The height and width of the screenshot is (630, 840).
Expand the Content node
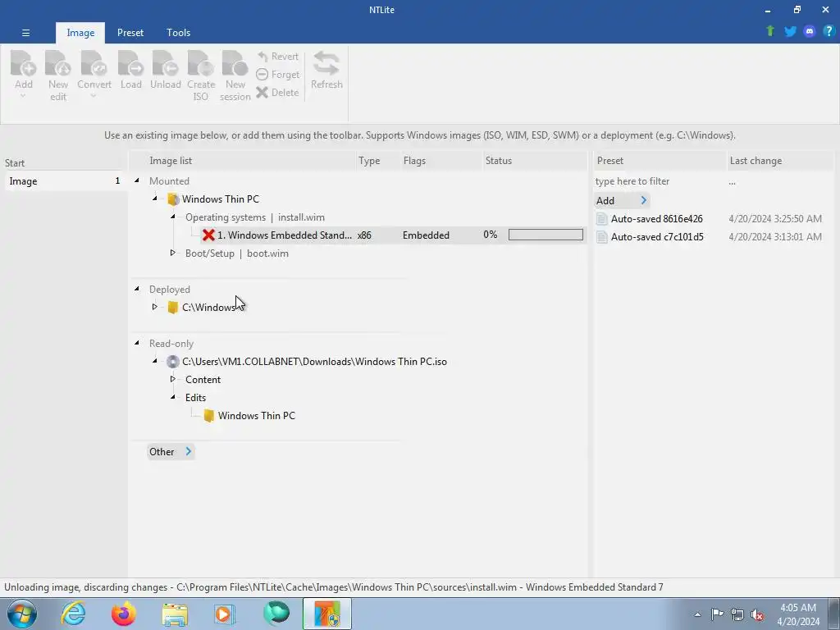173,379
